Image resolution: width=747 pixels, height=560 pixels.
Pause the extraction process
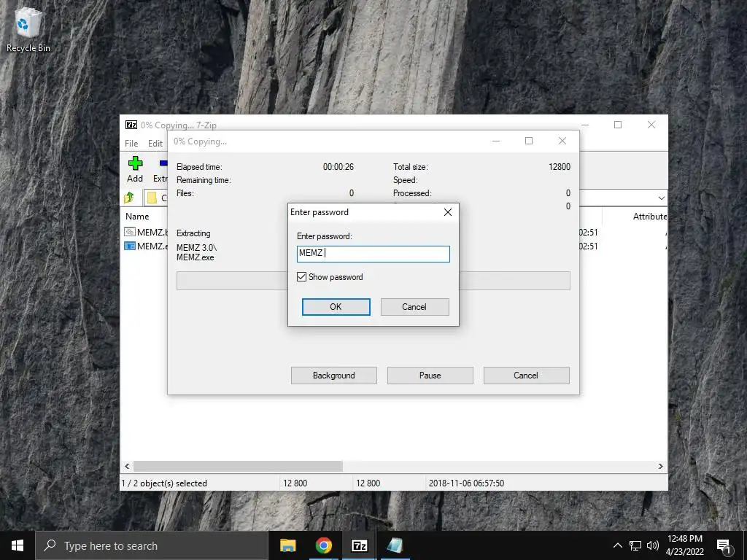pyautogui.click(x=430, y=376)
